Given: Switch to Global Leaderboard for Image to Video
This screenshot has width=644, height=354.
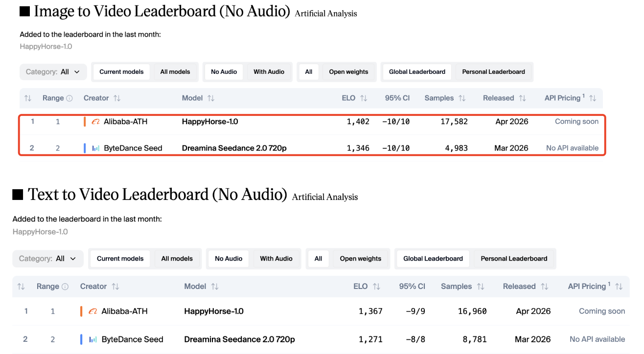Looking at the screenshot, I should pos(417,72).
